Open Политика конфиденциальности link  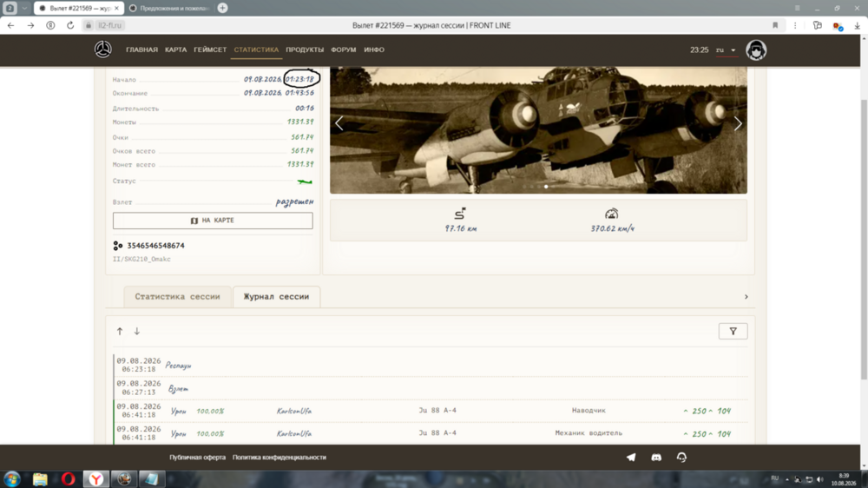[x=279, y=458]
